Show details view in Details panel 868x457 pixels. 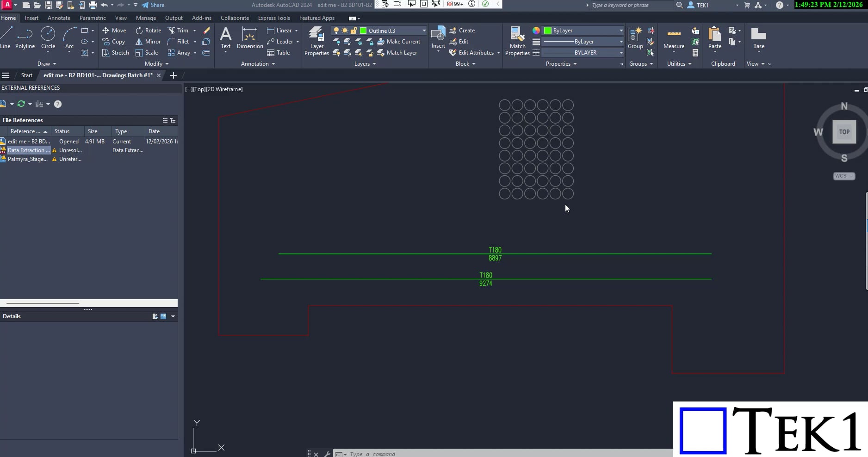point(155,316)
